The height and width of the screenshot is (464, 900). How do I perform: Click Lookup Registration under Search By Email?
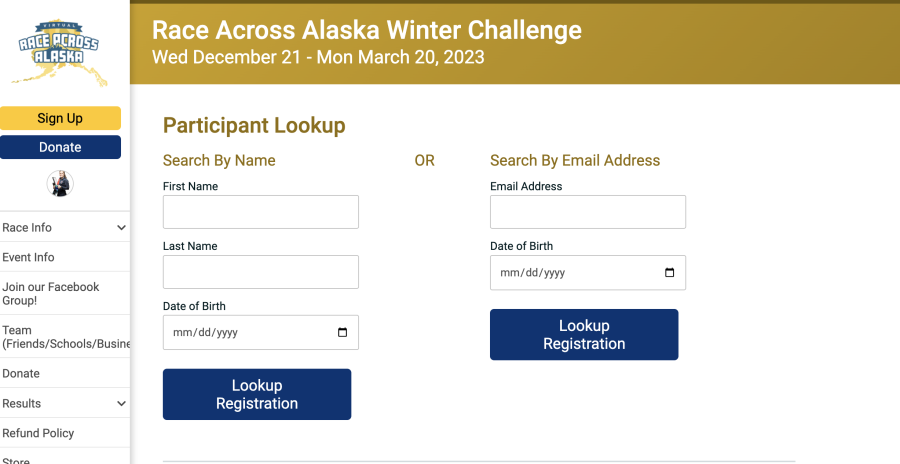point(584,335)
